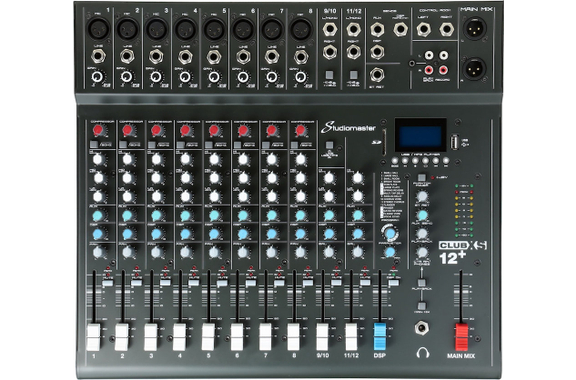Select the channel 4 MIC XLR input

click(185, 28)
